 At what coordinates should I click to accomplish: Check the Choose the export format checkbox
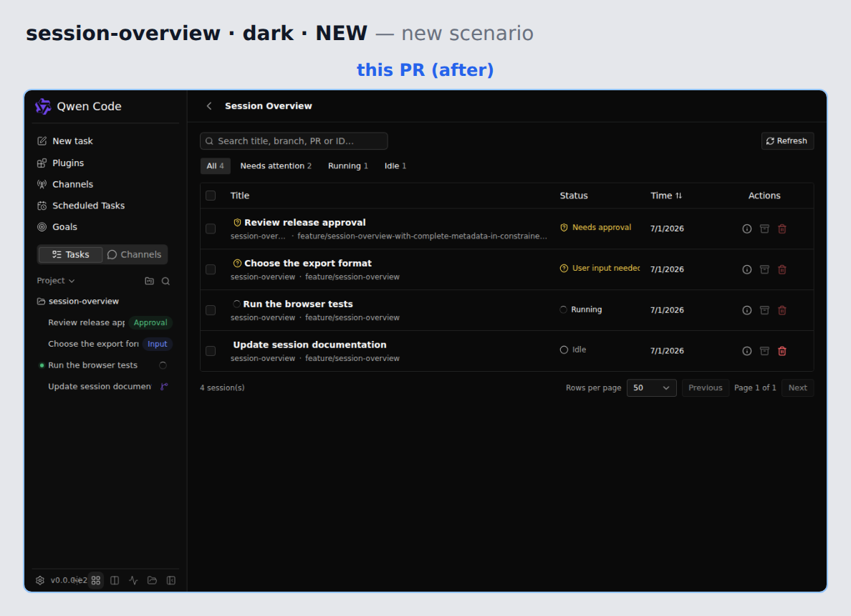211,270
